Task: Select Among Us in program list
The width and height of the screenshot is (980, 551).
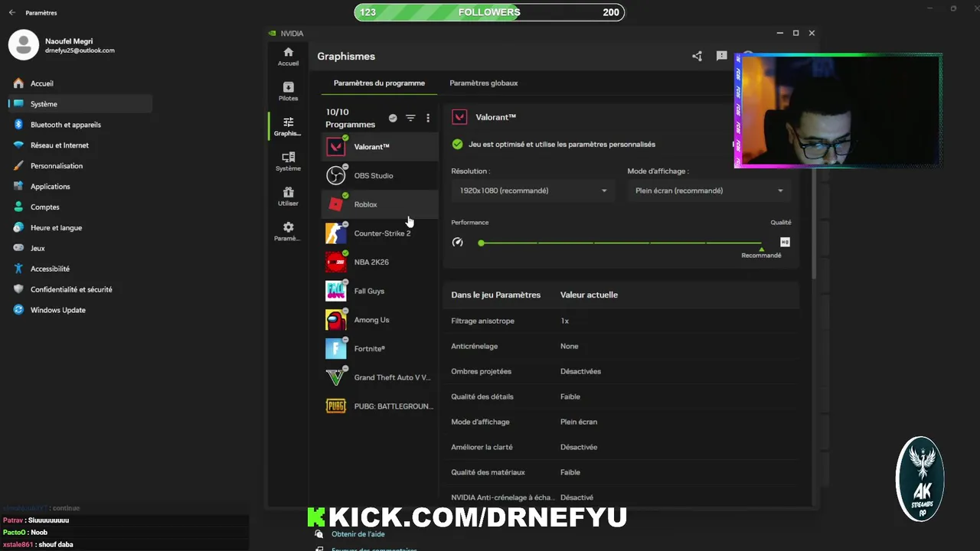Action: (380, 320)
